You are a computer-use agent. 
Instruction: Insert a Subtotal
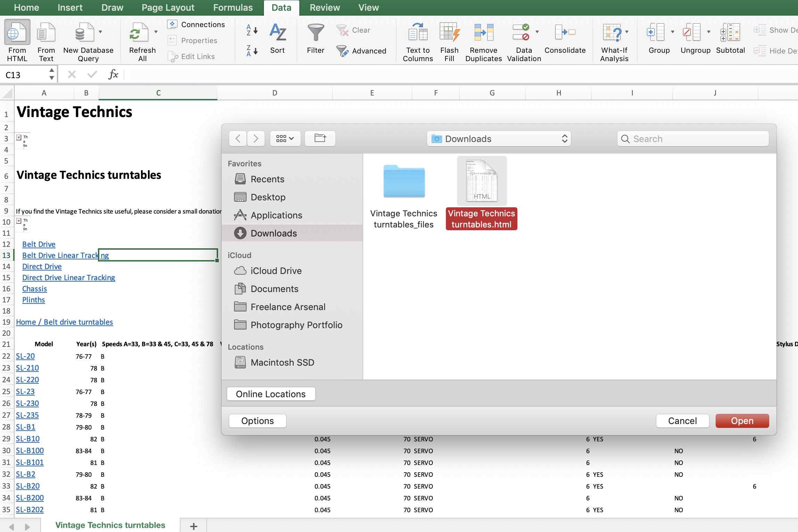click(730, 38)
